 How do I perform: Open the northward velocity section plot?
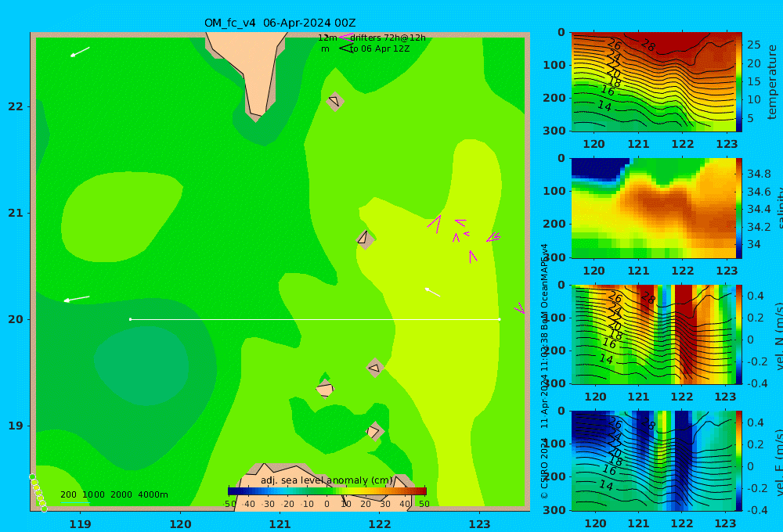coord(654,335)
